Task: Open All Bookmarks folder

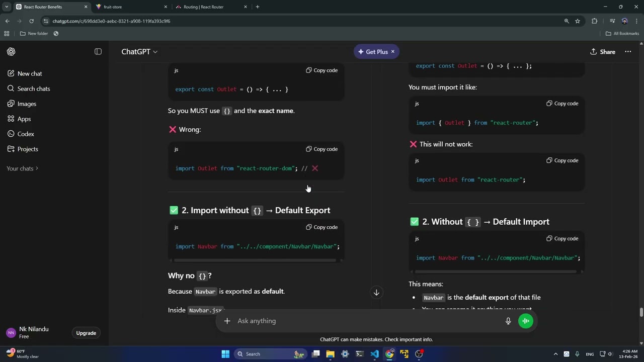Action: 622,34
